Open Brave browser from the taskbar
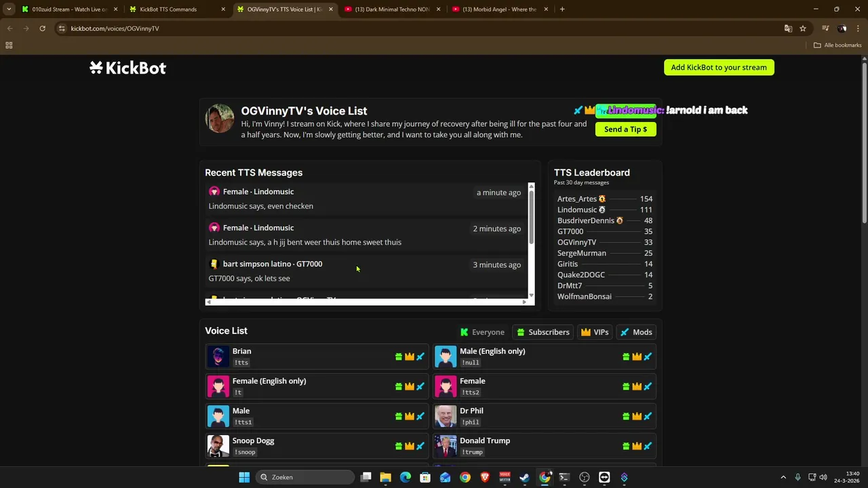868x488 pixels. [485, 477]
